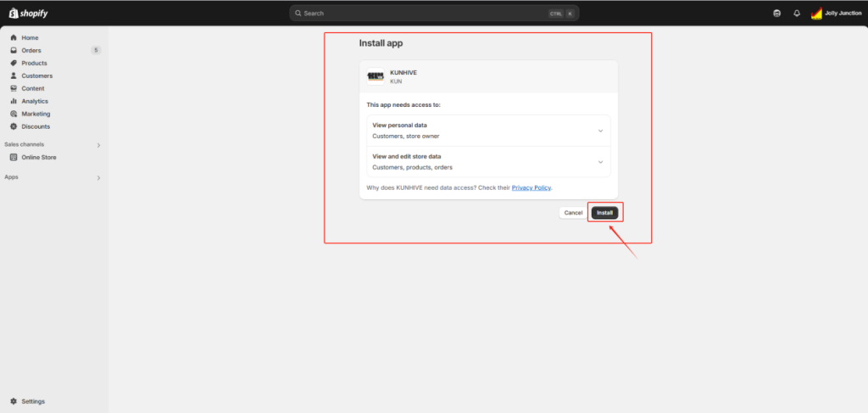Click the Analytics bar chart icon
Screen dimensions: 868x413
[x=14, y=101]
